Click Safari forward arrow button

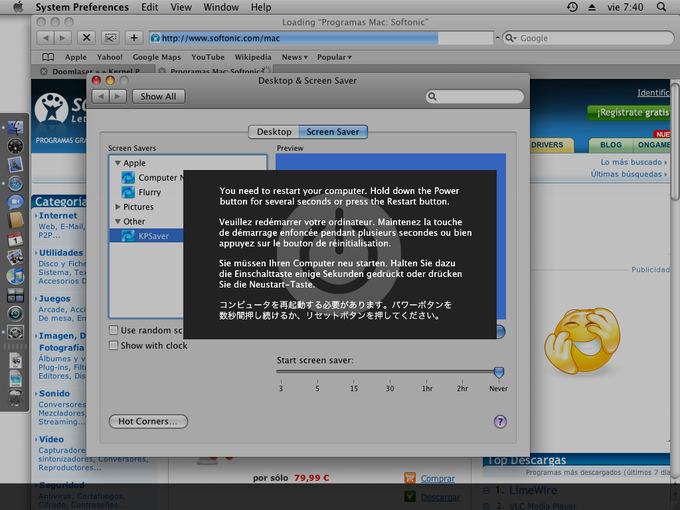point(62,38)
